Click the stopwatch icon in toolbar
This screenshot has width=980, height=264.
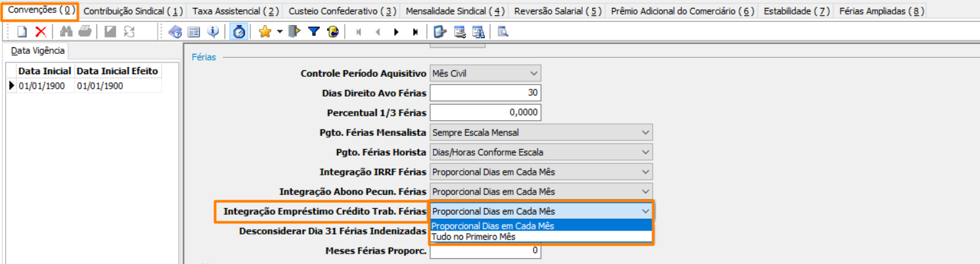(239, 32)
